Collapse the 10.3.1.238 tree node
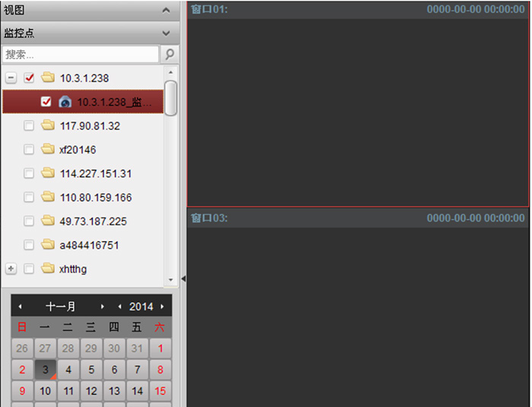Screen dimensions: 532x407 (11, 78)
